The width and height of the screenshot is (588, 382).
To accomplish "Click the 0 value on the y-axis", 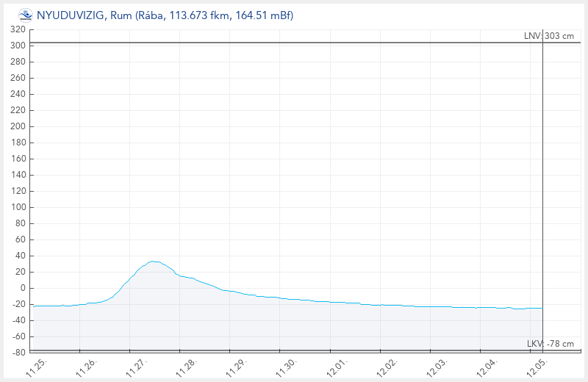I will tap(24, 288).
